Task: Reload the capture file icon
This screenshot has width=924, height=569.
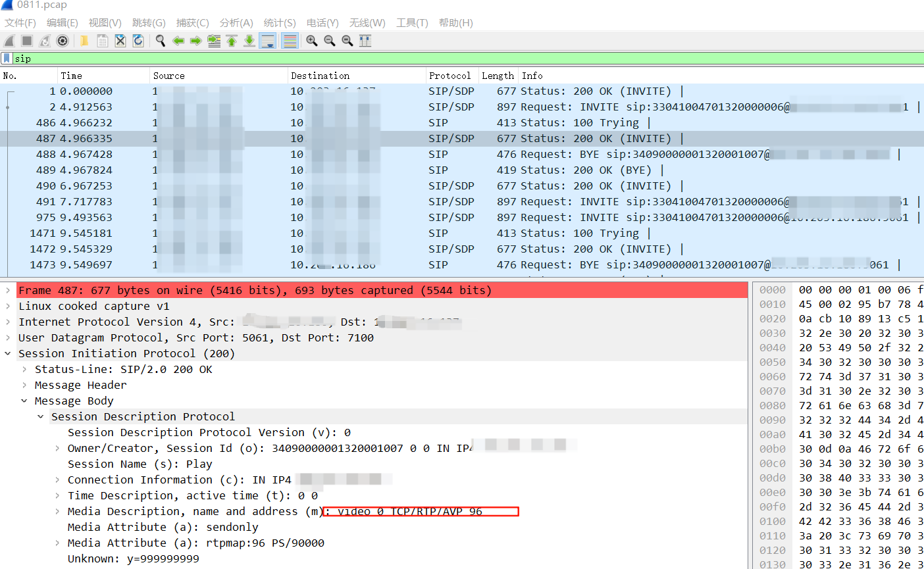Action: pos(138,41)
